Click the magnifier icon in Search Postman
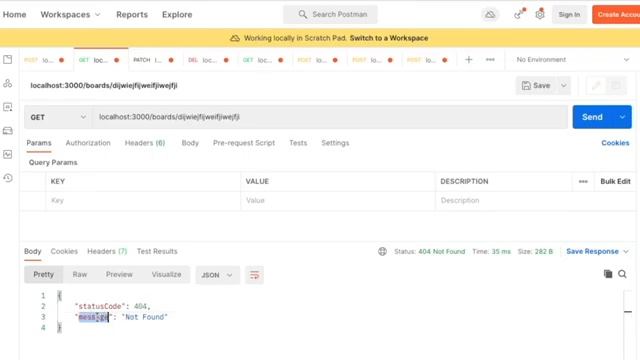The height and width of the screenshot is (360, 640). tap(302, 14)
